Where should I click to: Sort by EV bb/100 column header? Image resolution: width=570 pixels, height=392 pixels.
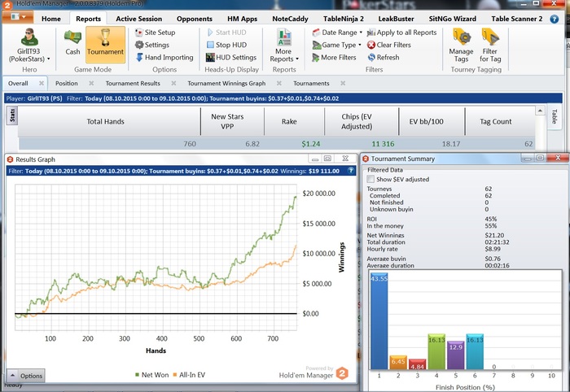(x=432, y=122)
